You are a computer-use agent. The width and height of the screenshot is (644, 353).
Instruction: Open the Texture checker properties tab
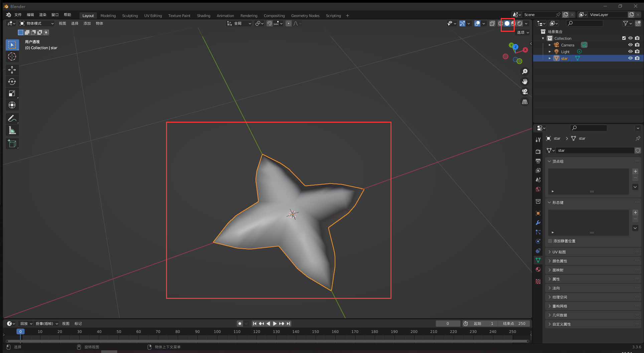click(x=538, y=281)
